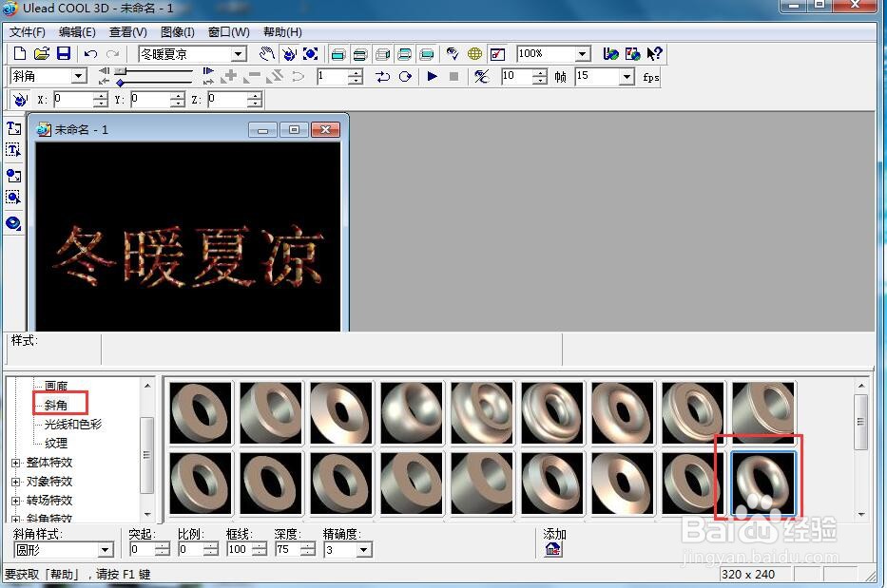The width and height of the screenshot is (887, 588).
Task: Select 光线和色彩 in the effects tree
Action: point(73,424)
